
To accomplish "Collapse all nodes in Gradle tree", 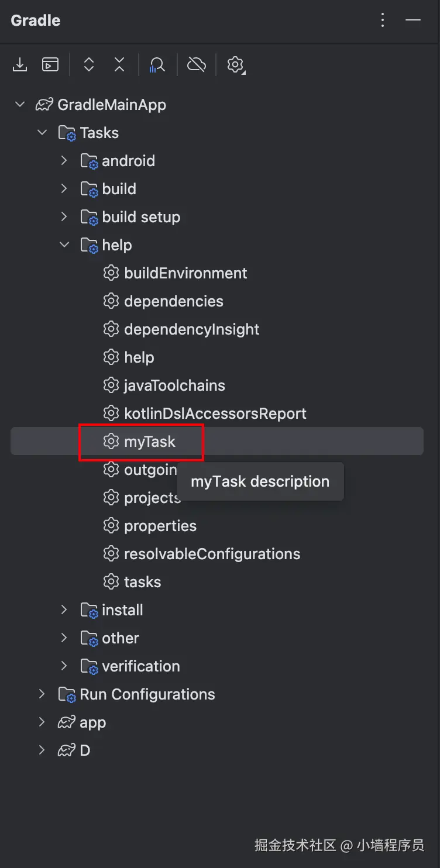I will pos(119,64).
